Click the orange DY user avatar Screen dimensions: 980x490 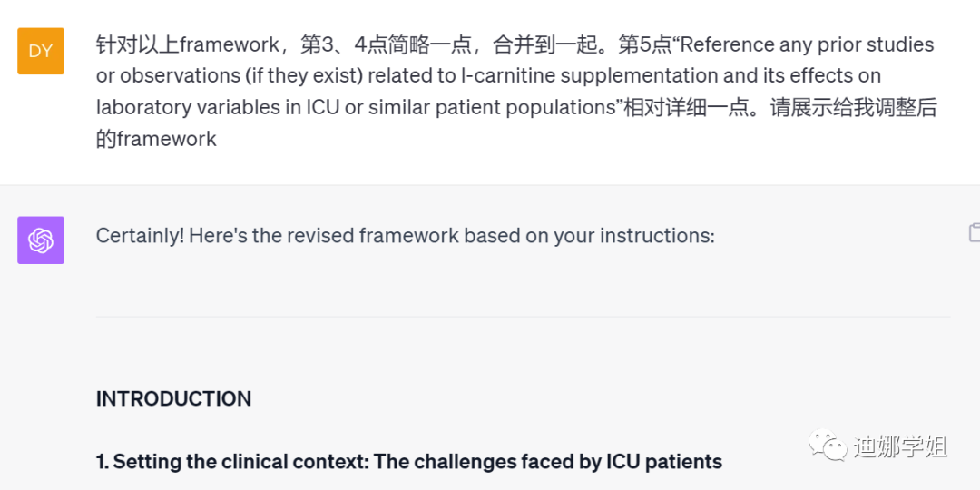(x=41, y=51)
